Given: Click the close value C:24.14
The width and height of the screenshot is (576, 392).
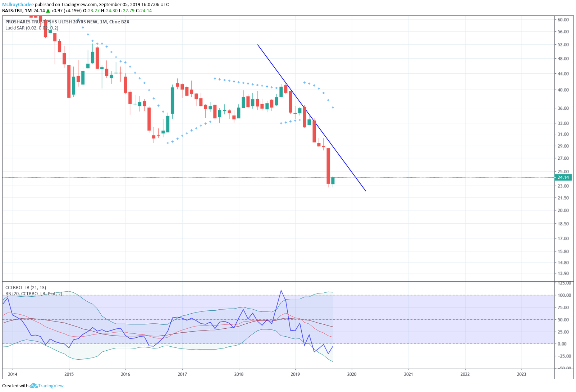Looking at the screenshot, I should pyautogui.click(x=144, y=10).
